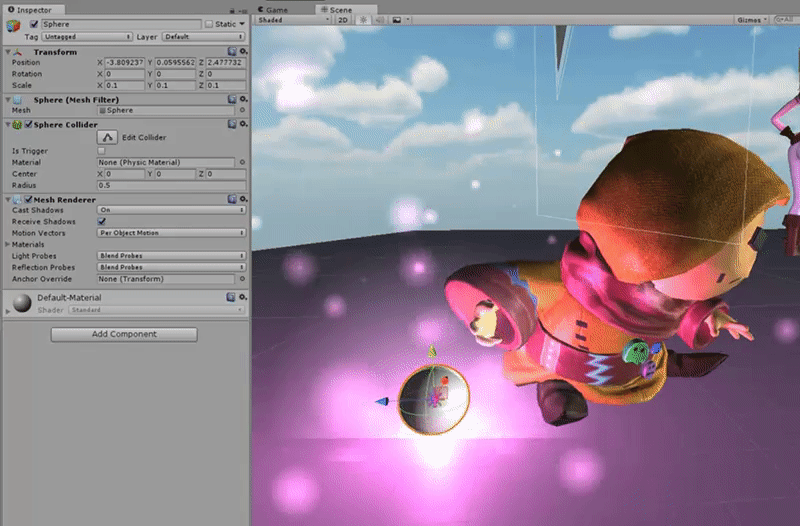800x526 pixels.
Task: Open the Shader dropdown showing Standard
Action: click(157, 310)
